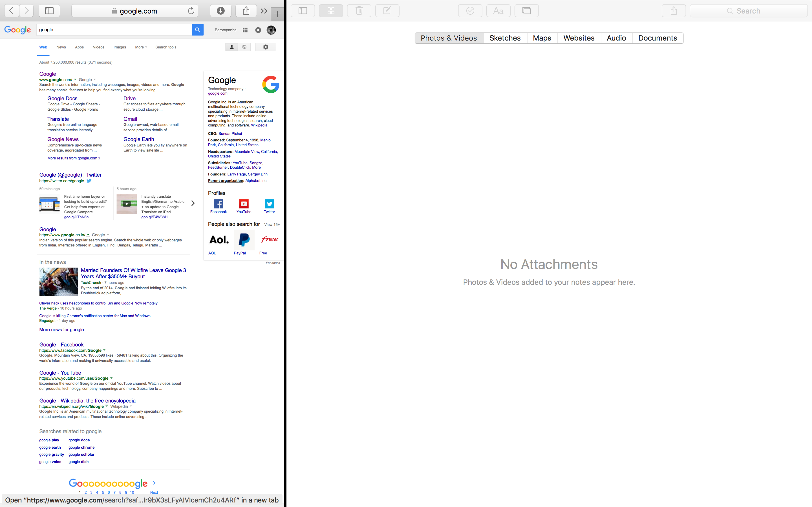This screenshot has width=812, height=507.
Task: Switch to private results person toggle
Action: [x=231, y=47]
